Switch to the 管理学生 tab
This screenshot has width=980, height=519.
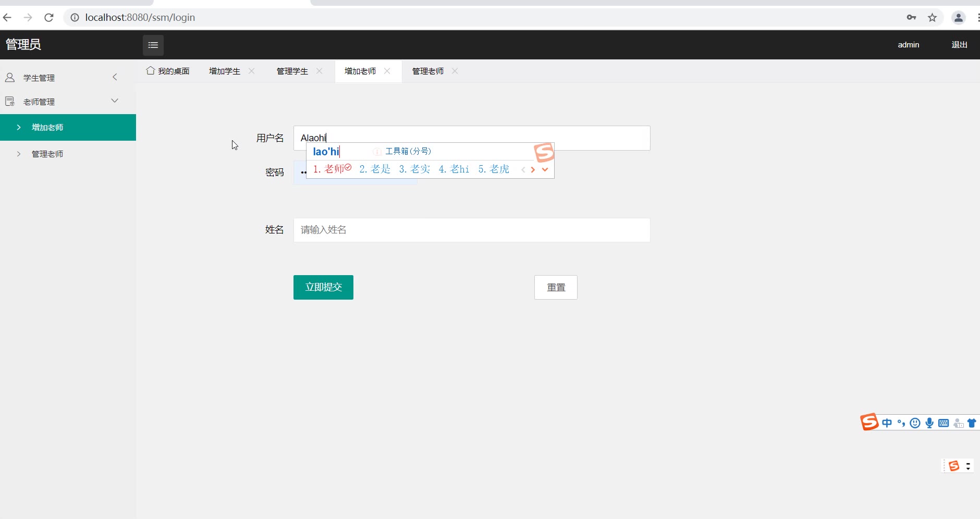[292, 71]
